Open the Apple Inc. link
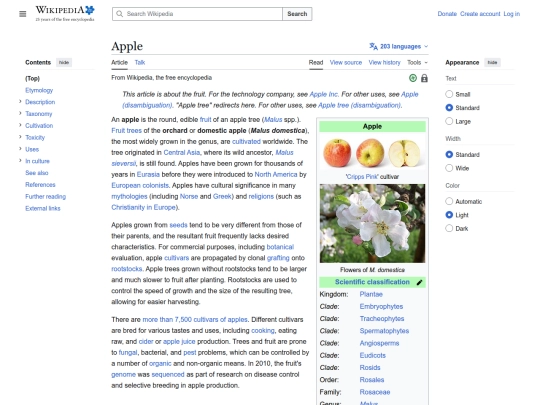Image resolution: width=540 pixels, height=405 pixels. (324, 94)
